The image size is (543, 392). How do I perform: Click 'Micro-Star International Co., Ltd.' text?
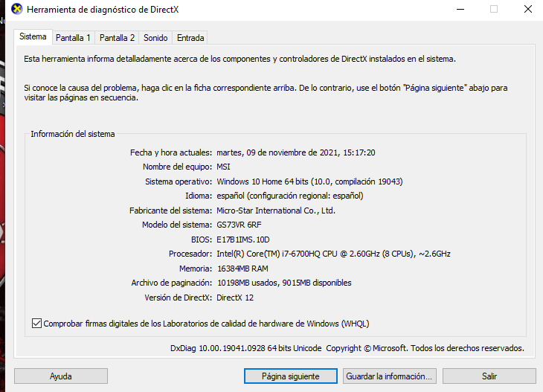click(x=276, y=211)
